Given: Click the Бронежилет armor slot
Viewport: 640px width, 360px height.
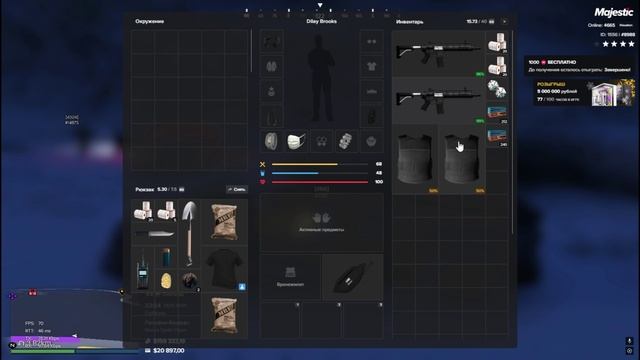Looking at the screenshot, I should [291, 278].
